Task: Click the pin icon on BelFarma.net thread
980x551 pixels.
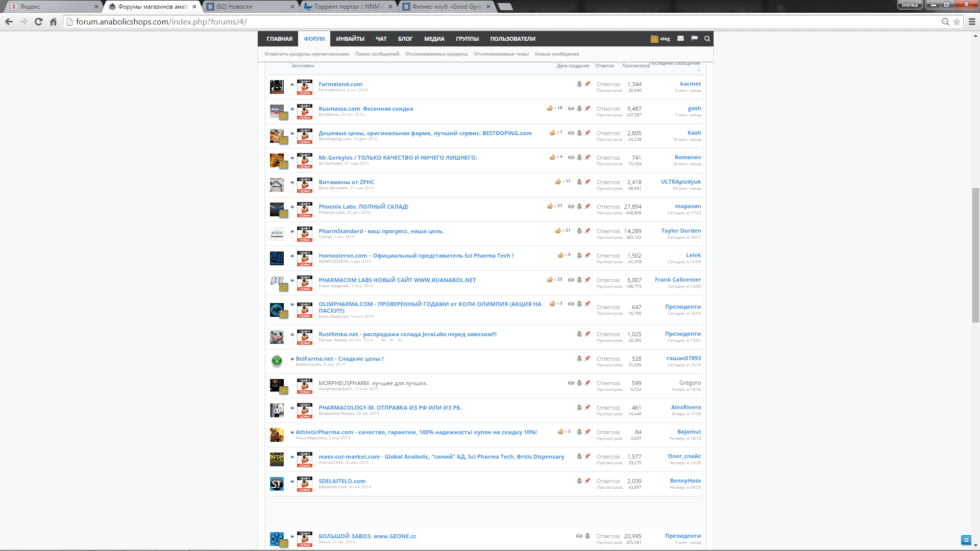Action: (x=587, y=358)
